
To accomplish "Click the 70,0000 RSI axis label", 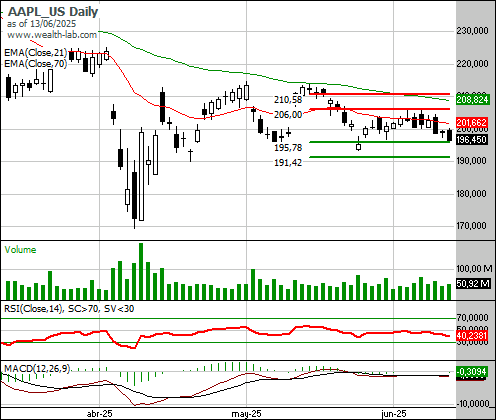I will 472,317.
